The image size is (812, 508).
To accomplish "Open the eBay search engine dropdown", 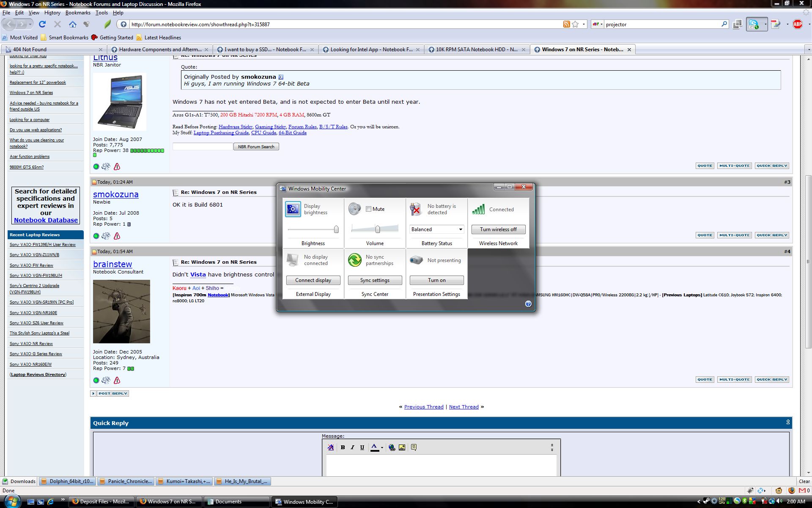I will (597, 24).
